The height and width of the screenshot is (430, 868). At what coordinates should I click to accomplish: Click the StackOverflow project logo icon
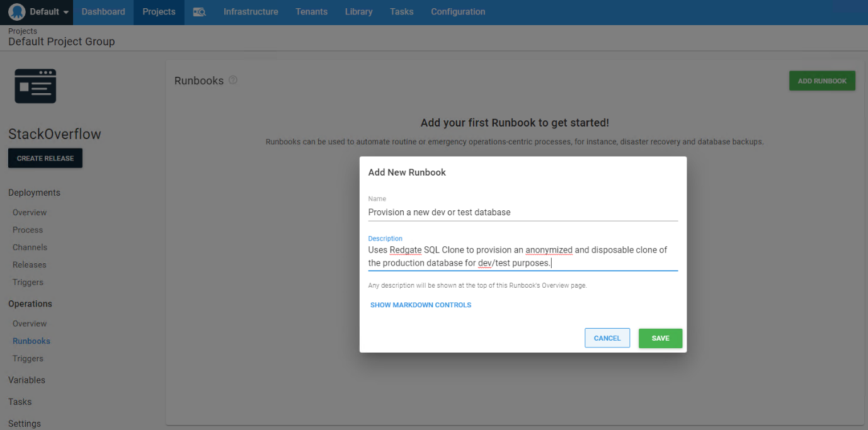tap(35, 86)
